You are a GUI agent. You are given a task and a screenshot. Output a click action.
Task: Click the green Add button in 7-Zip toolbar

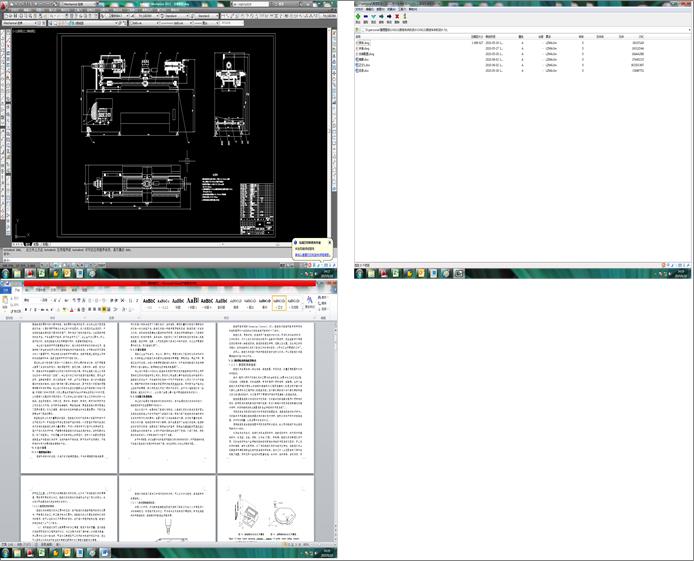point(359,17)
